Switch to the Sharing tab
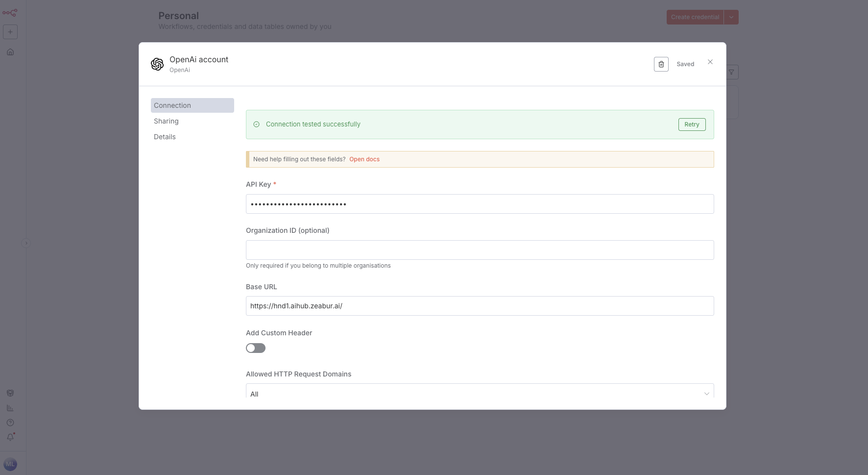Screen dimensions: 868x475 click(x=166, y=121)
